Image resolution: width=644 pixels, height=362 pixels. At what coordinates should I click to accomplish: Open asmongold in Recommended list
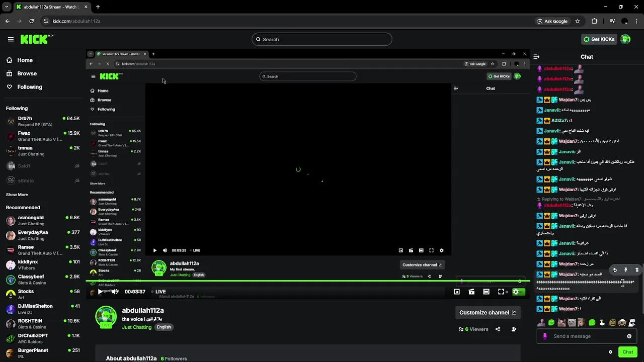point(43,221)
